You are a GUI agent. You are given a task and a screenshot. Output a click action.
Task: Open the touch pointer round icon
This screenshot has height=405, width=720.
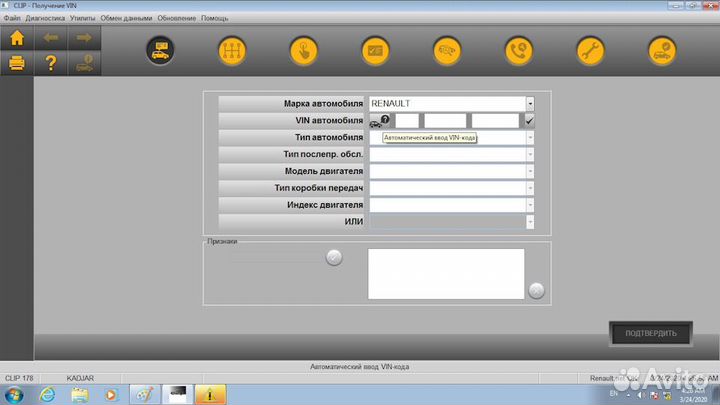pyautogui.click(x=304, y=51)
